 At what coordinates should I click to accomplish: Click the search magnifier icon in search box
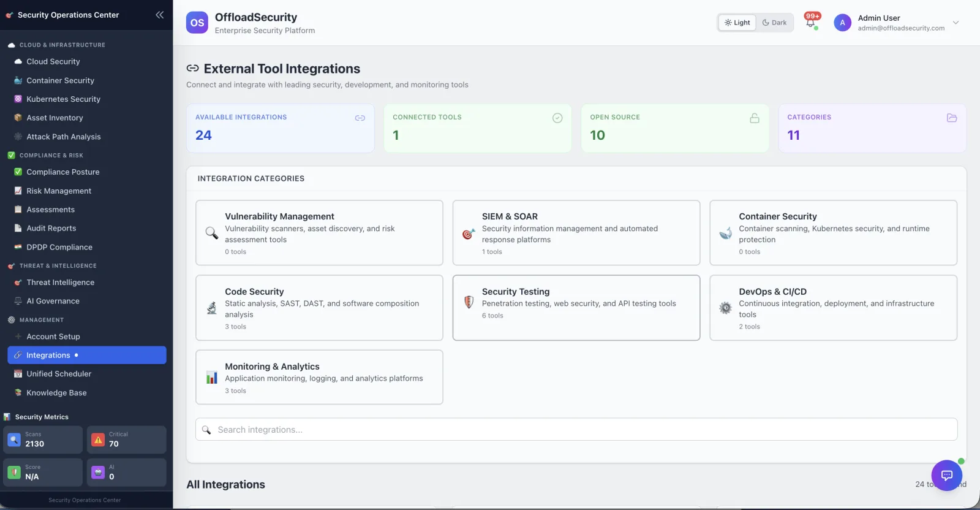click(206, 430)
